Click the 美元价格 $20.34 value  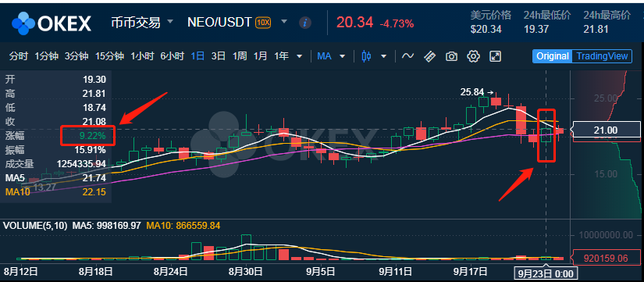[x=486, y=29]
